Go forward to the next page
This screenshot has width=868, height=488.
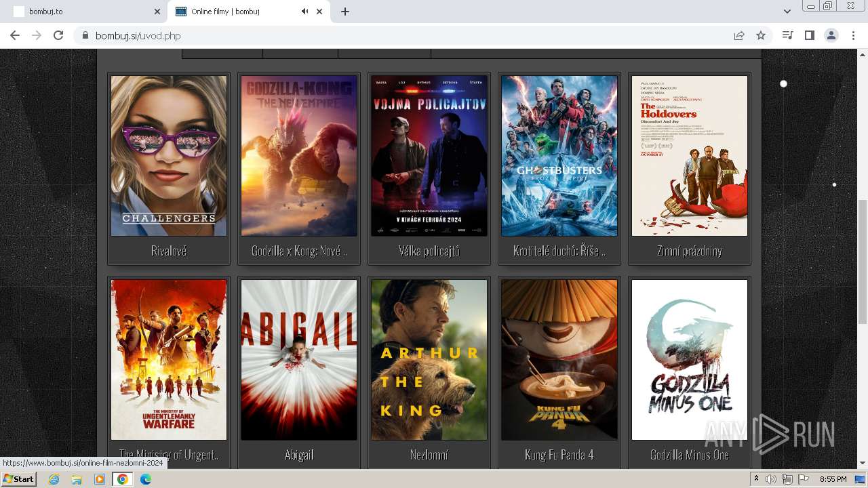click(37, 35)
